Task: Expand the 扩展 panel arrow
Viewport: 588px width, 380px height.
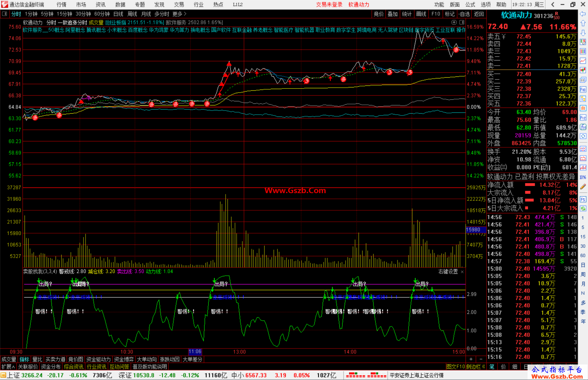Action: 8,367
